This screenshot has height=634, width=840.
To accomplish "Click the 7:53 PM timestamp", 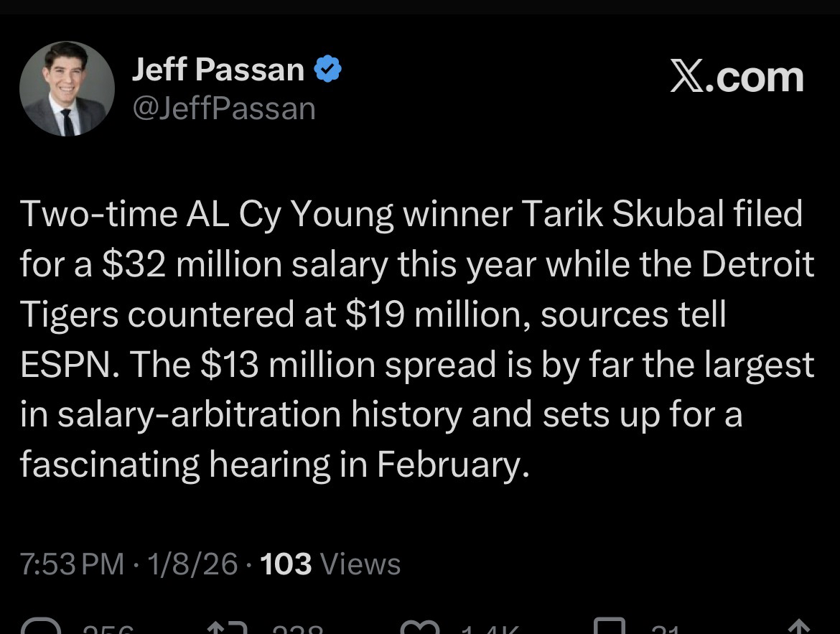I will pos(72,564).
